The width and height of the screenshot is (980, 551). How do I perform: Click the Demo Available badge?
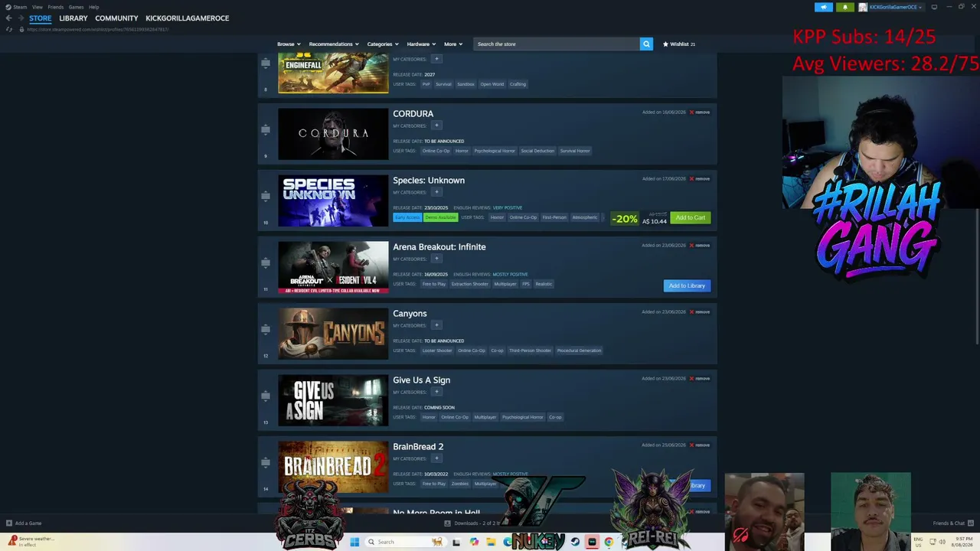(440, 218)
